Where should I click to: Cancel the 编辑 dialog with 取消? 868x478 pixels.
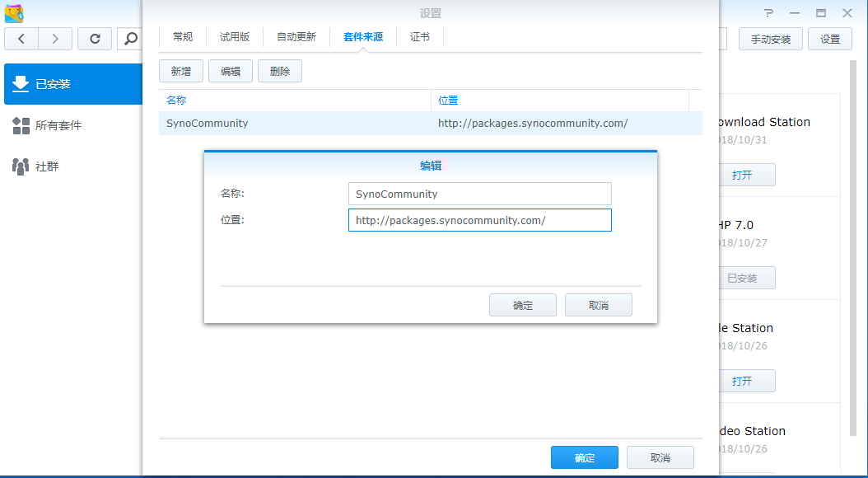[x=599, y=306]
